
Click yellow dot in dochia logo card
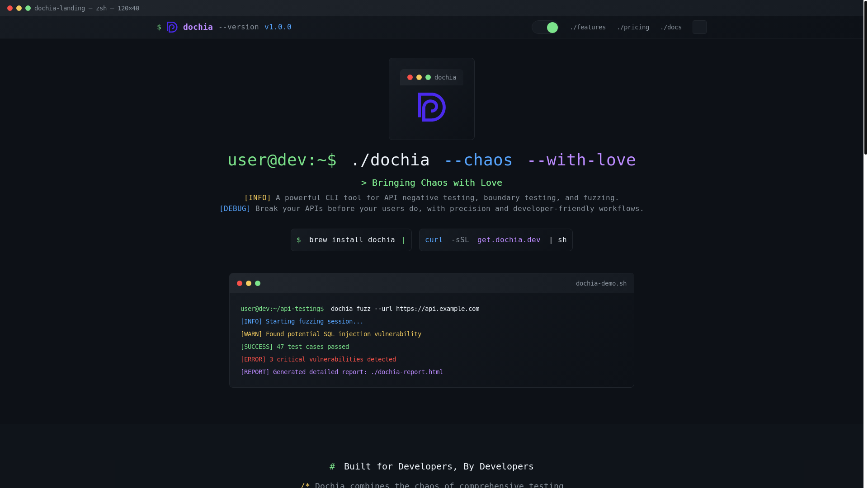coord(419,77)
